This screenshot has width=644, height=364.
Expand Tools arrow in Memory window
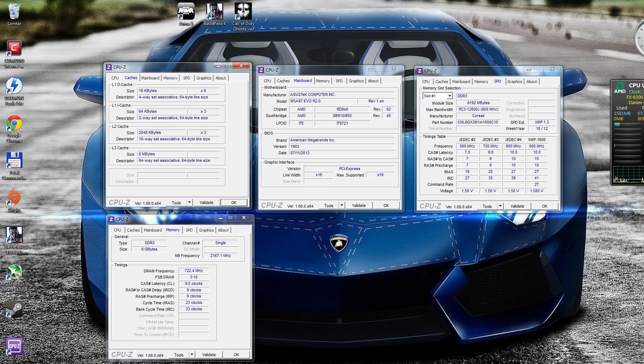[192, 355]
